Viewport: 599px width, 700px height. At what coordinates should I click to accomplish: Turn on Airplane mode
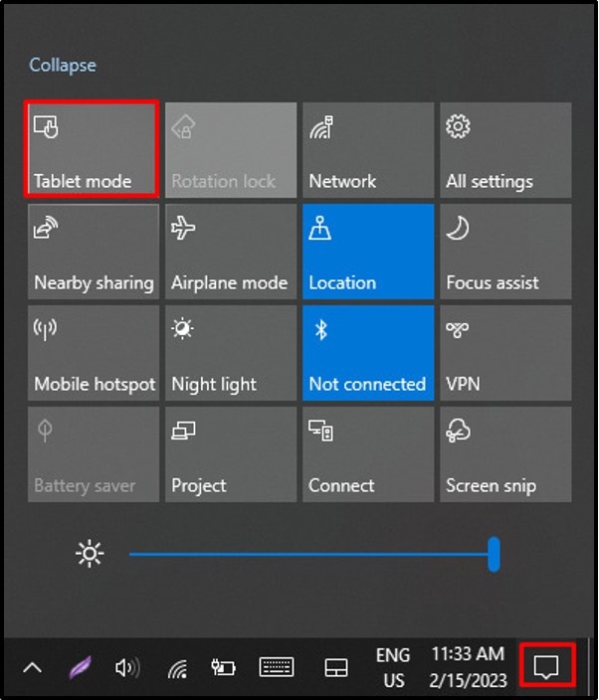(230, 251)
